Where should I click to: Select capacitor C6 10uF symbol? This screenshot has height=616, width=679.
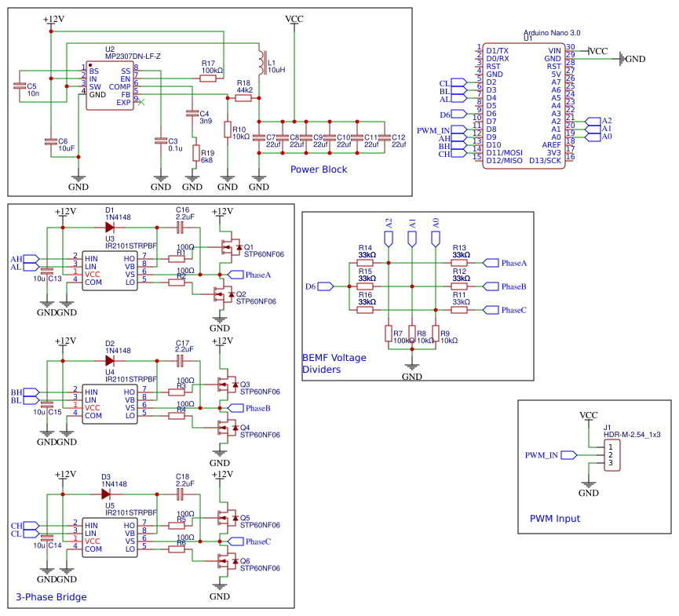point(51,141)
